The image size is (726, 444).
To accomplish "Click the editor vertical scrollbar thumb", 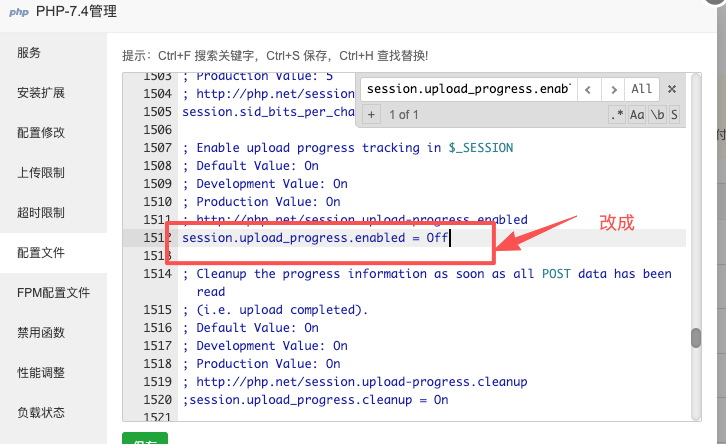I will coord(695,338).
